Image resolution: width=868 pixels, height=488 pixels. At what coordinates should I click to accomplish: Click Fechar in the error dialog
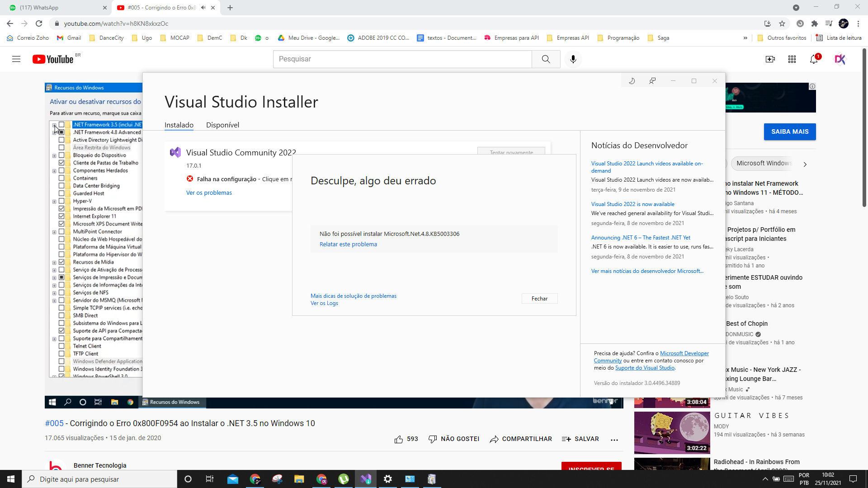[x=539, y=299]
